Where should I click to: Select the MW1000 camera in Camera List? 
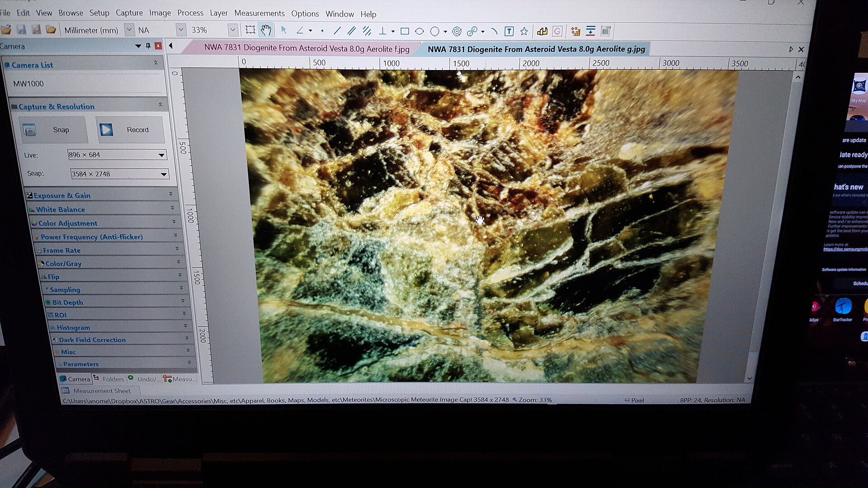point(28,84)
